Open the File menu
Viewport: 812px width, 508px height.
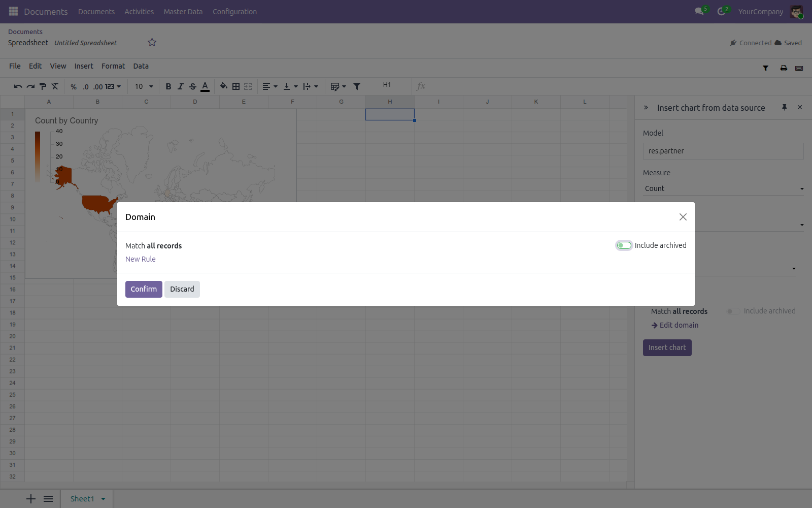point(15,66)
